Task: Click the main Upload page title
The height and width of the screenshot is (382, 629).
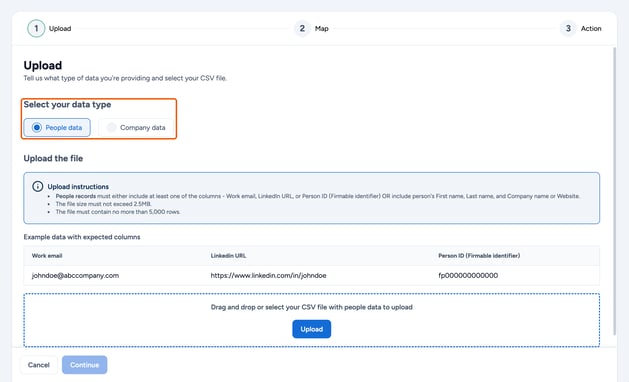Action: click(x=43, y=65)
